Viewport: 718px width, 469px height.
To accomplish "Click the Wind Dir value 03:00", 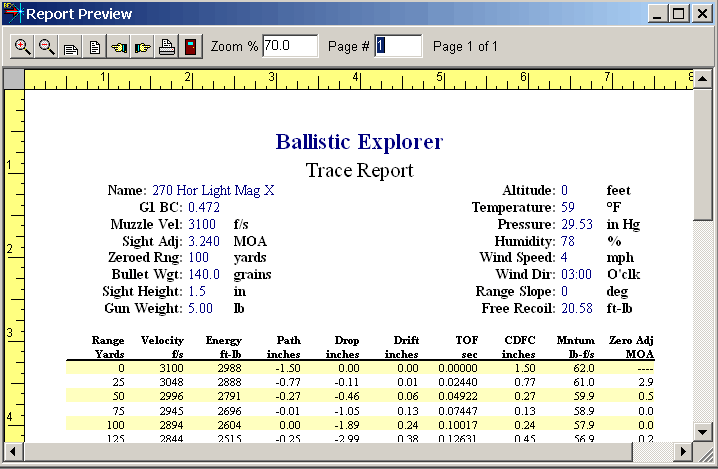I will point(577,274).
